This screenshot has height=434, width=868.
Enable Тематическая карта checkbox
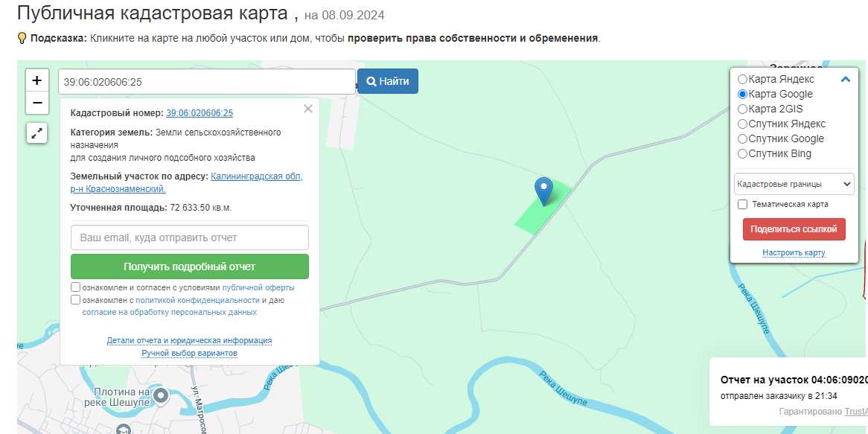point(743,204)
